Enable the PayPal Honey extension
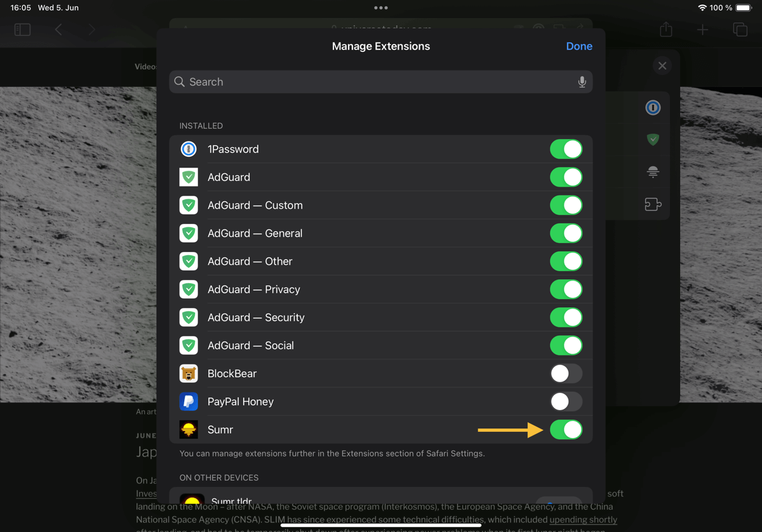Screen dimensions: 762x532 (x=566, y=401)
